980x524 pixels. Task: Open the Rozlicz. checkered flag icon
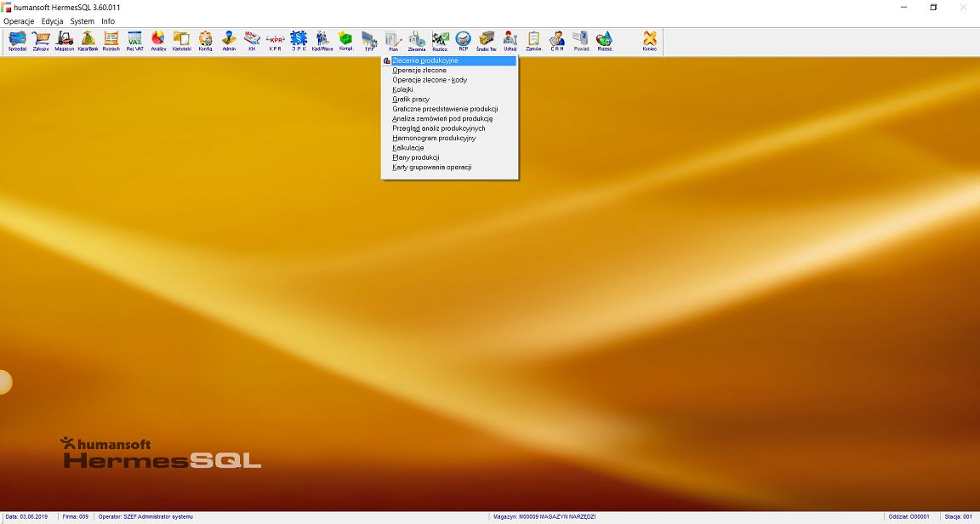pyautogui.click(x=440, y=42)
